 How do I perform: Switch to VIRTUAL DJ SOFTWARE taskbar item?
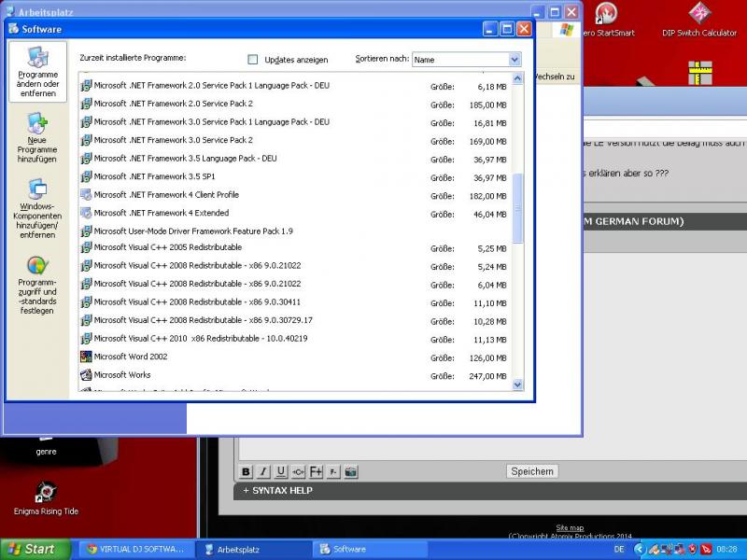(x=135, y=549)
